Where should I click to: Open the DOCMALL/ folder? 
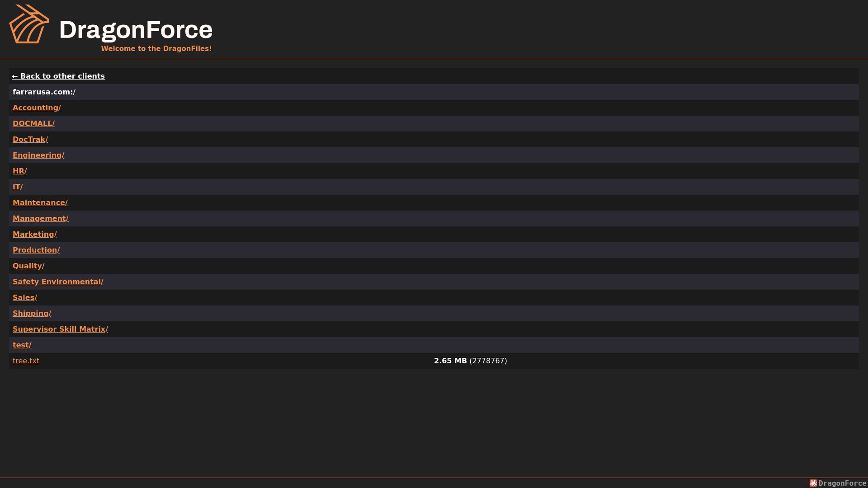33,123
